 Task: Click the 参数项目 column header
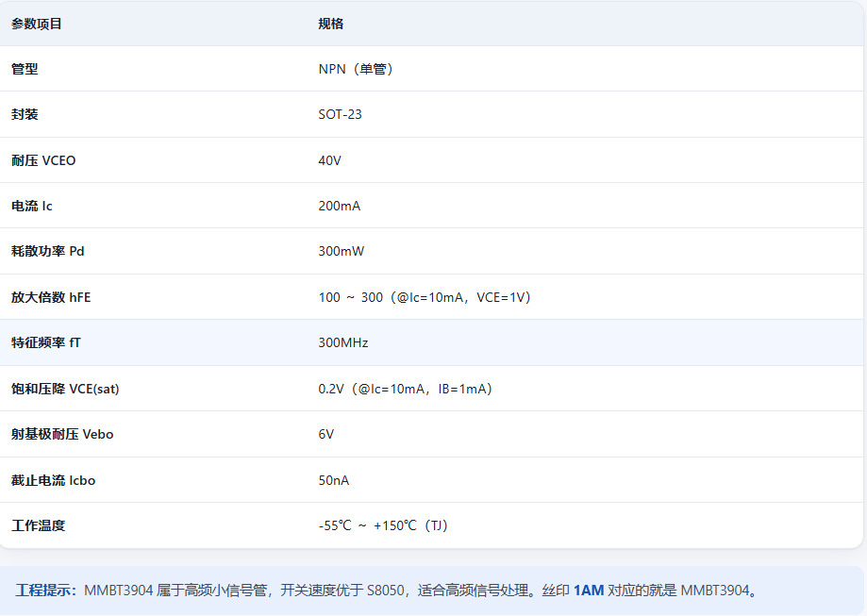coord(37,24)
